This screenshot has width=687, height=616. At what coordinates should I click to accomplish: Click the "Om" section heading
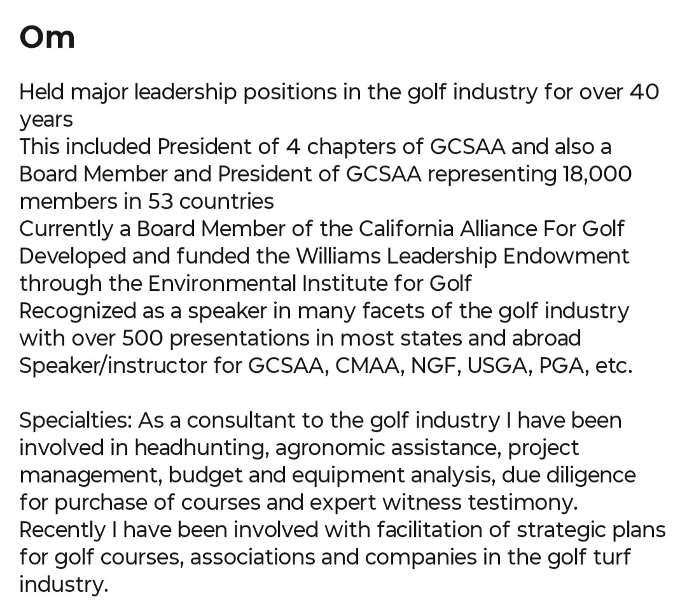[47, 37]
